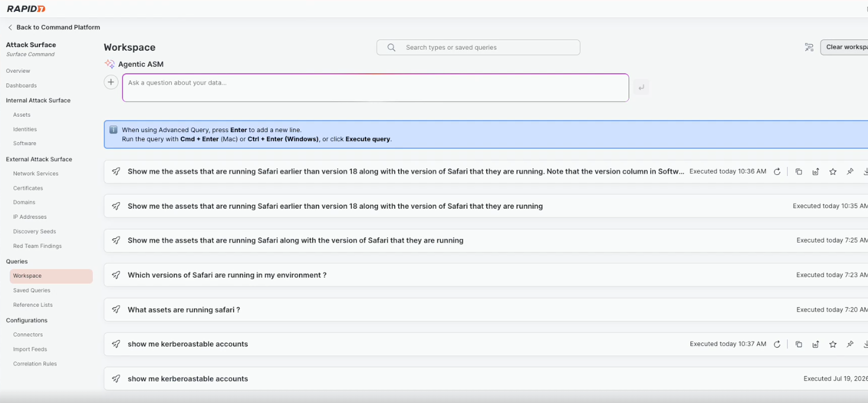Click rocket icon of the 10:35 AM Safari query
This screenshot has width=868, height=403.
coord(116,206)
